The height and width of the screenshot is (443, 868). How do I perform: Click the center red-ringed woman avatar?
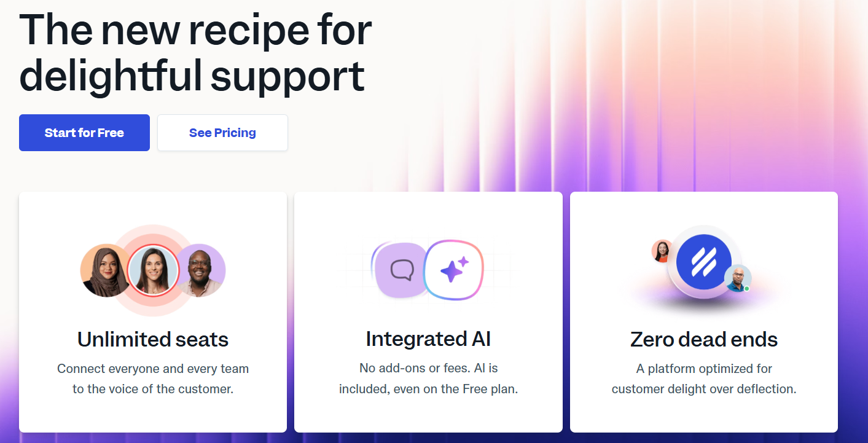click(153, 270)
